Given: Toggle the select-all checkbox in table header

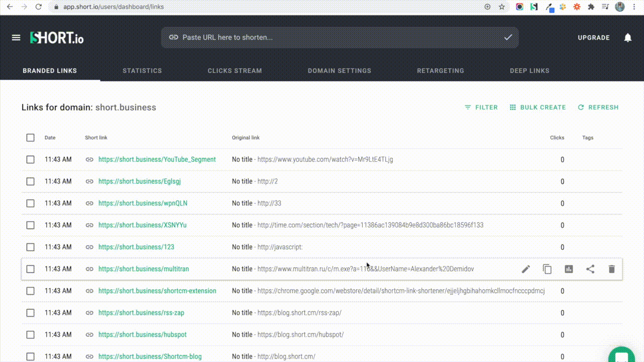Looking at the screenshot, I should 30,137.
